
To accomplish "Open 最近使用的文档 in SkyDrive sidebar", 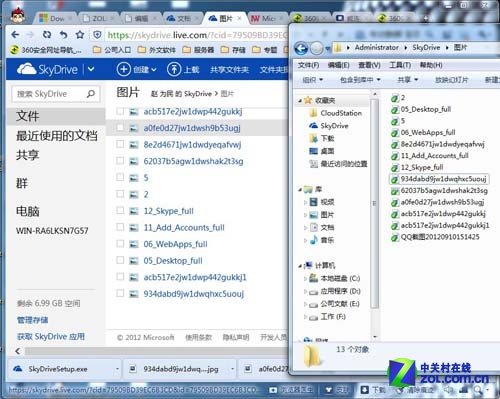I will (57, 136).
